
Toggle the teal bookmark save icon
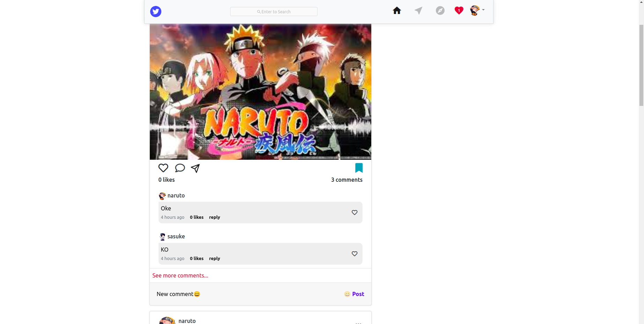(359, 168)
